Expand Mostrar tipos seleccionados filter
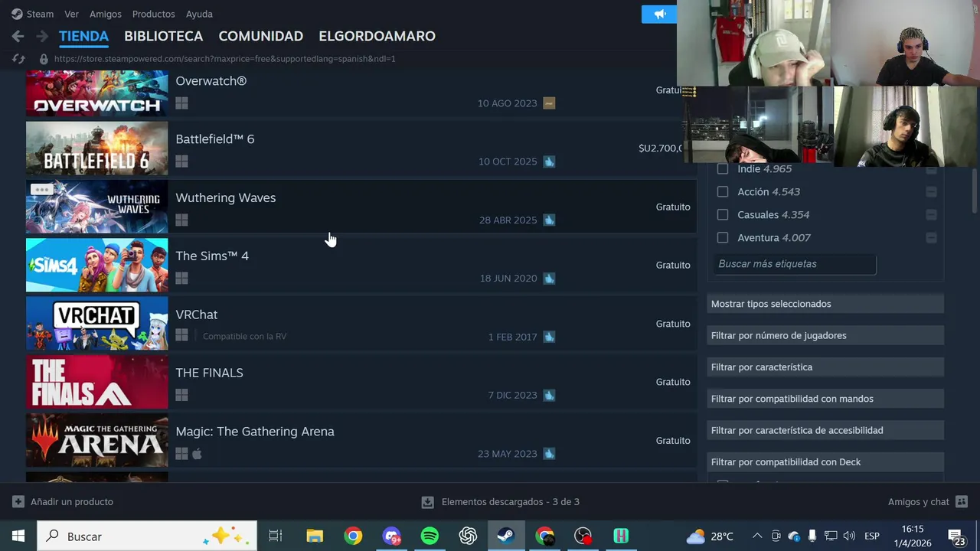 825,304
